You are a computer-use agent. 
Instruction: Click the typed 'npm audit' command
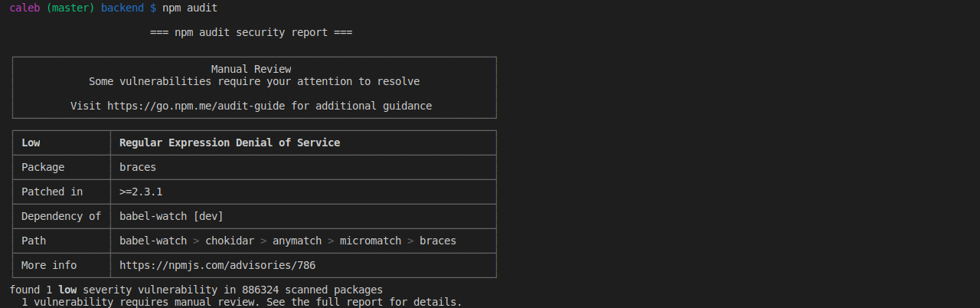coord(190,8)
